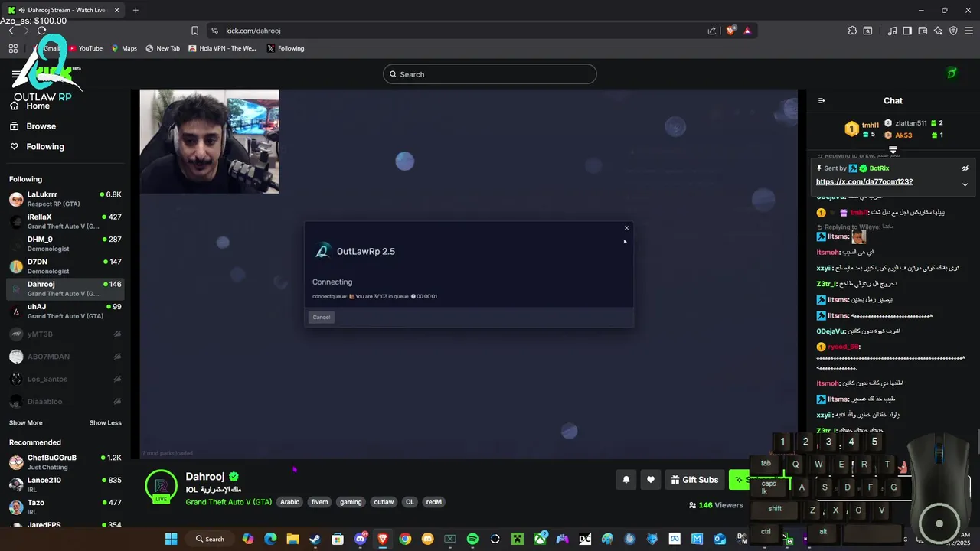Viewport: 980px width, 551px height.
Task: Open Leo AI sparkle icon
Action: [938, 31]
